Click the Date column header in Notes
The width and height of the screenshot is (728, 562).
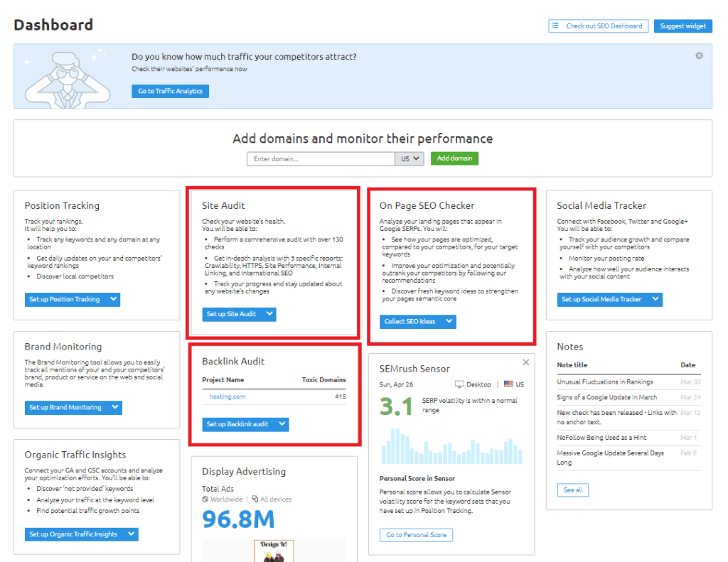[x=688, y=364]
